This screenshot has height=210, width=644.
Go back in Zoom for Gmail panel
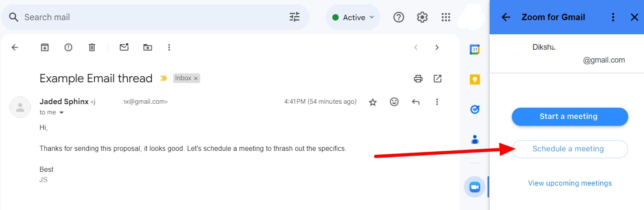coord(506,17)
